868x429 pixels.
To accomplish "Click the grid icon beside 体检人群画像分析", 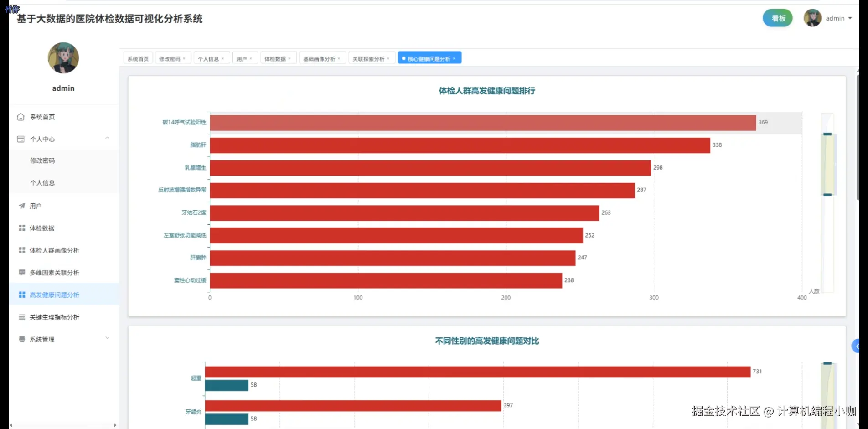I will click(22, 250).
